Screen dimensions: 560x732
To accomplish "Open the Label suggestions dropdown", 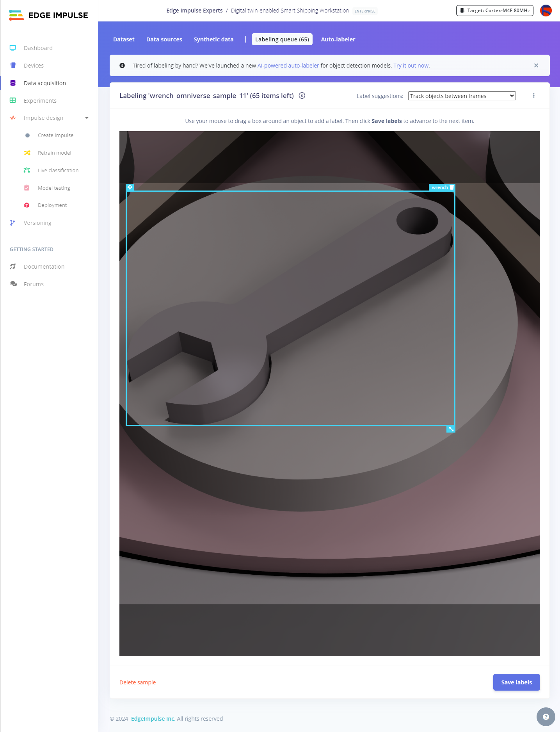I will point(462,96).
